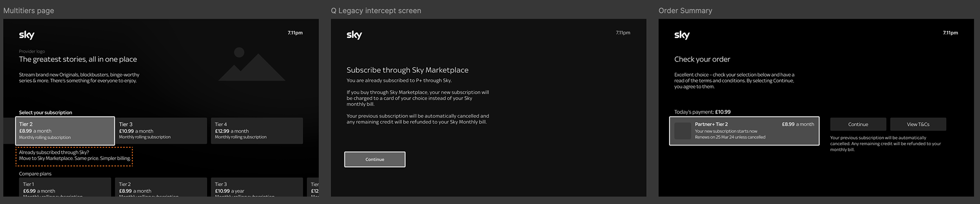This screenshot has width=980, height=204.
Task: Click 'The greatest stories, all in one place' heading
Action: [x=78, y=59]
